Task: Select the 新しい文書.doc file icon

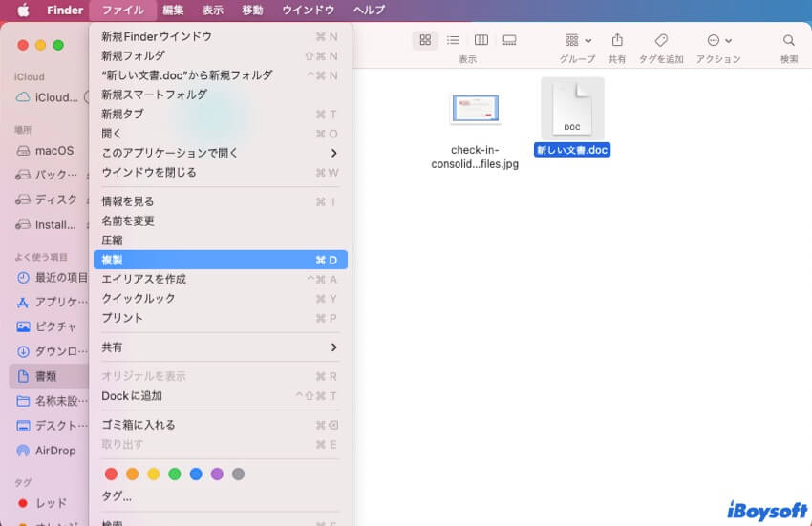Action: 572,108
